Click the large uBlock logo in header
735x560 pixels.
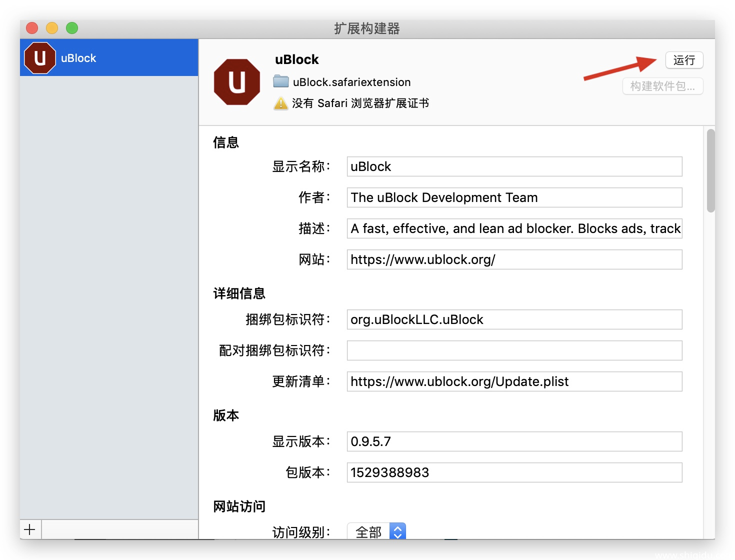(x=237, y=82)
